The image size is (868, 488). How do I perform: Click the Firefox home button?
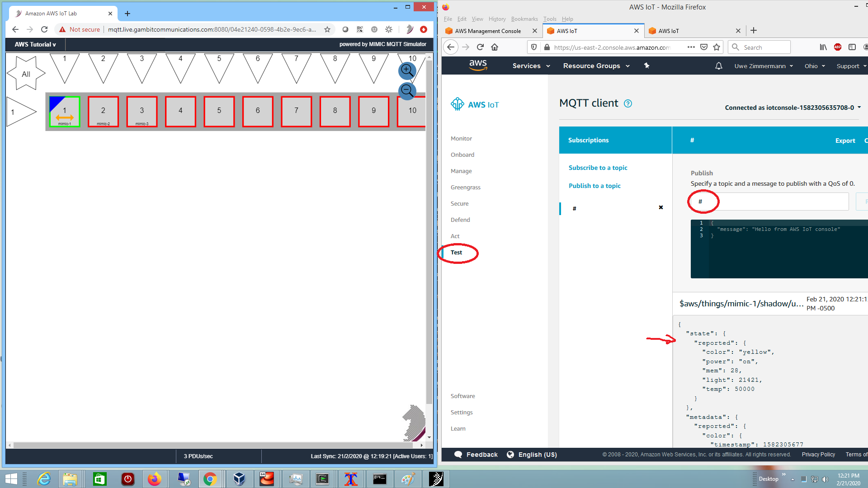pyautogui.click(x=495, y=47)
